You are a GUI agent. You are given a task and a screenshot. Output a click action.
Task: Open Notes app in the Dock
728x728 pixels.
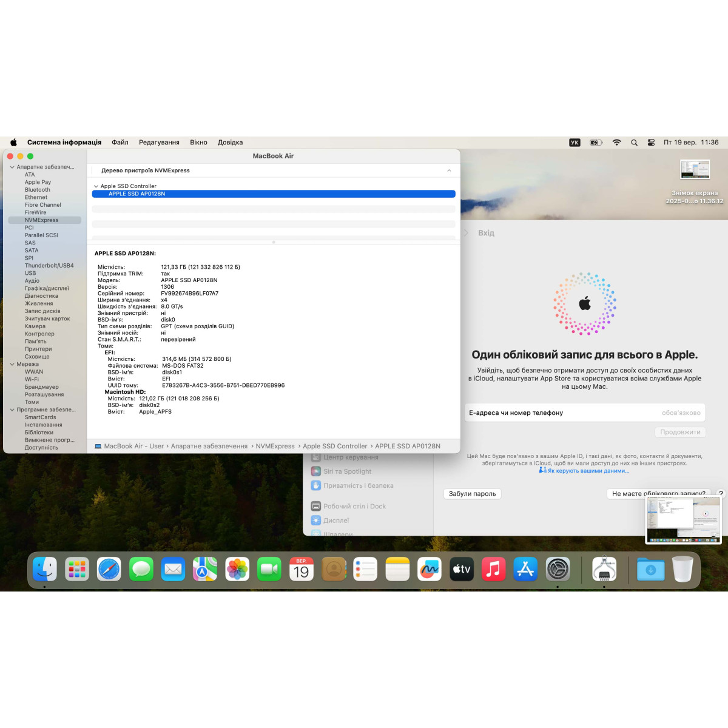[x=397, y=569]
